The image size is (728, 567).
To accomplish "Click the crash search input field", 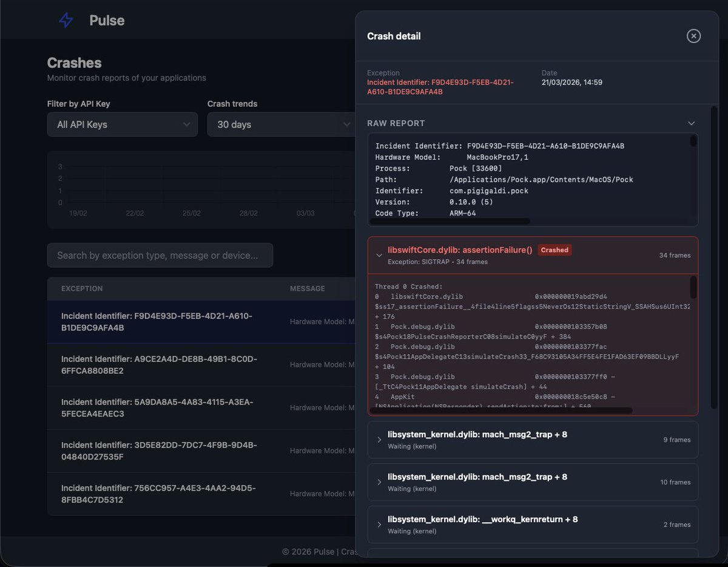I will point(160,256).
